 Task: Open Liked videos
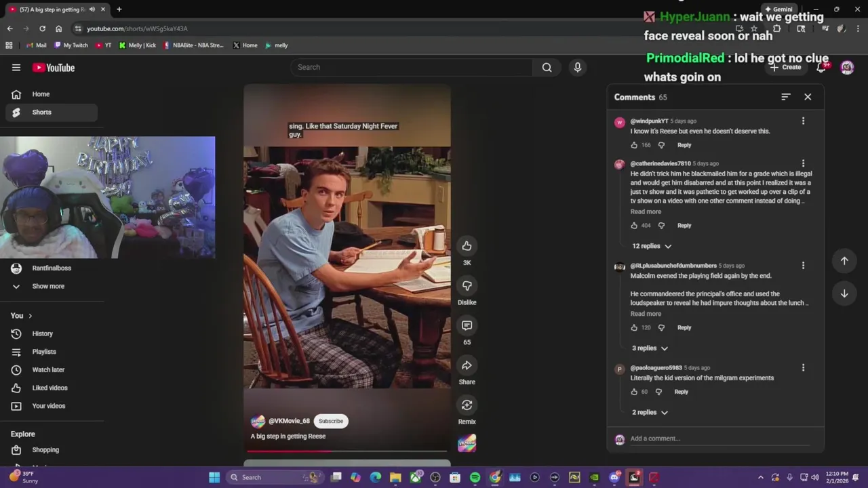(52, 388)
